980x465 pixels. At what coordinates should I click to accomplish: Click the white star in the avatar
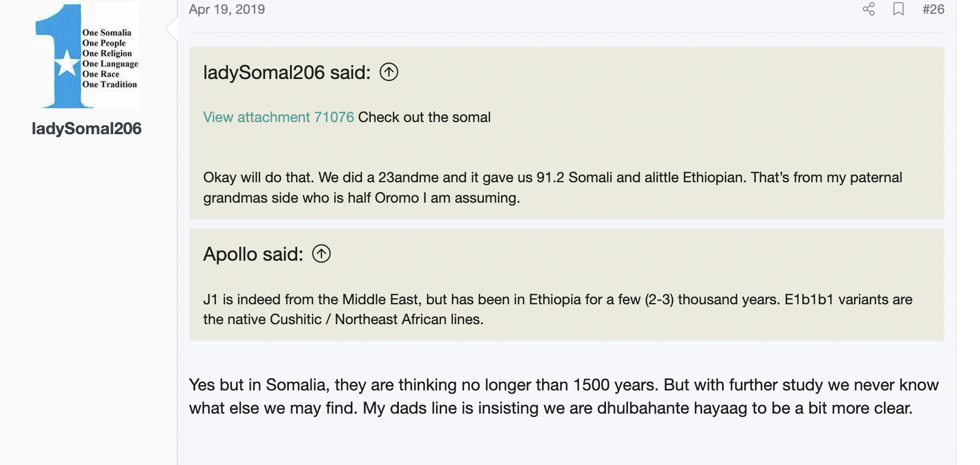(67, 63)
